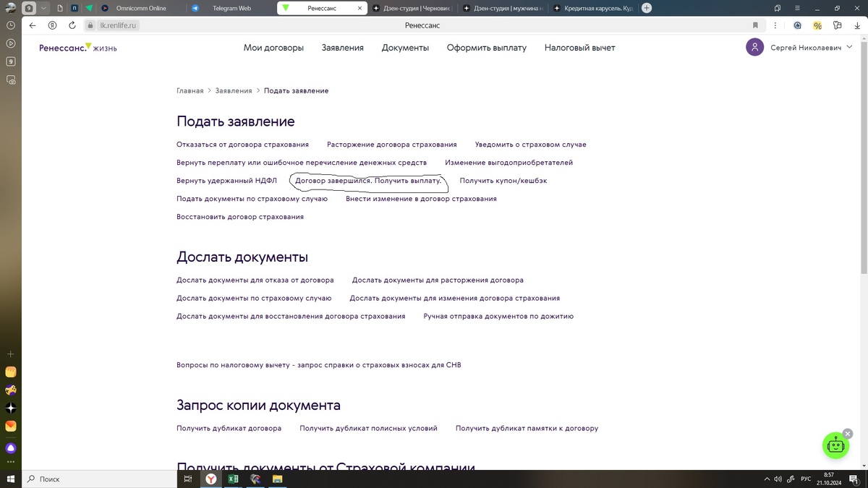Open the yellow percent extension icon
This screenshot has width=868, height=488.
click(x=817, y=24)
